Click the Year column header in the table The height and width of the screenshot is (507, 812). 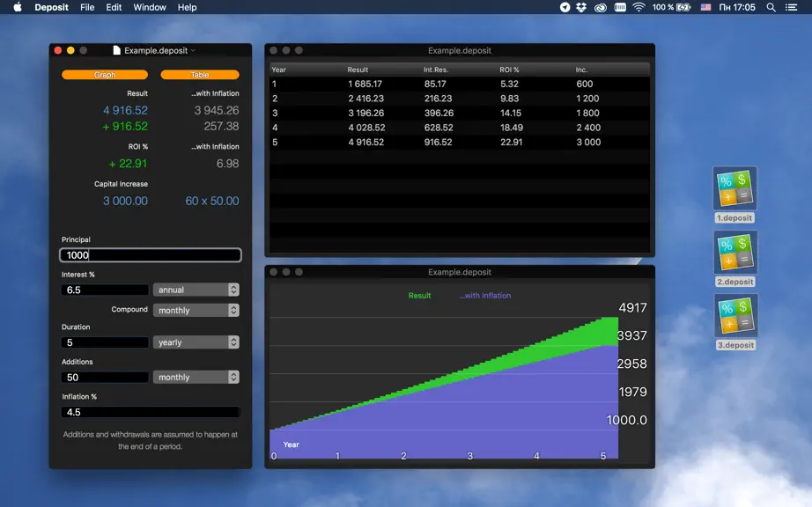[x=278, y=70]
